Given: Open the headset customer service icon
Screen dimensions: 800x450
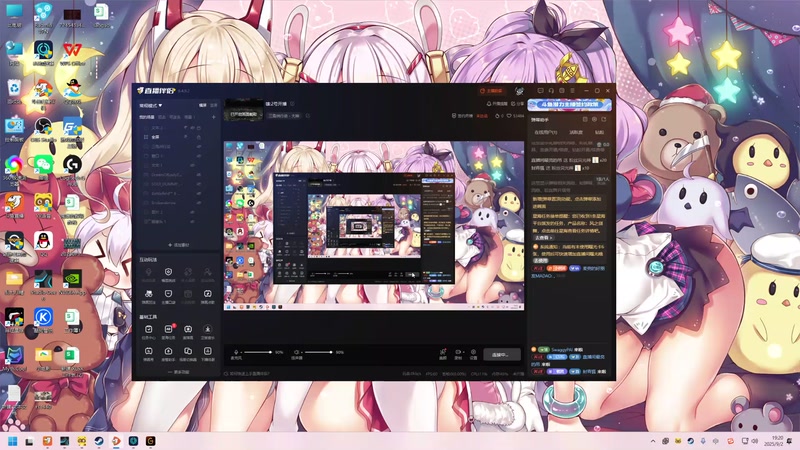Looking at the screenshot, I should (x=551, y=91).
